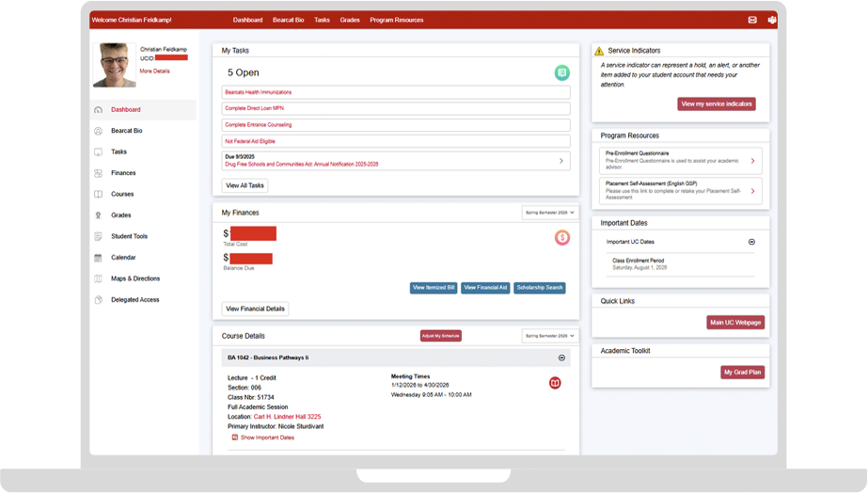
Task: Click the Teams icon in top bar
Action: (x=772, y=20)
